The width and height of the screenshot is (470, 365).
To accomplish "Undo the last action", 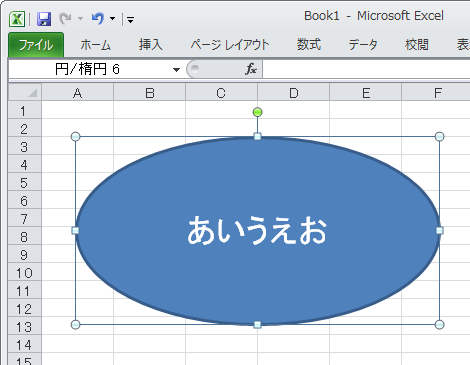I will pos(98,19).
